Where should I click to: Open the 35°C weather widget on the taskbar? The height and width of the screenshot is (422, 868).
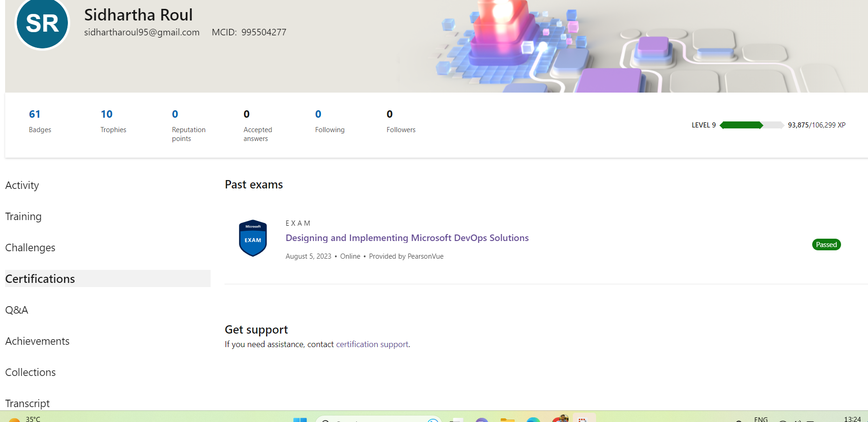(x=24, y=419)
